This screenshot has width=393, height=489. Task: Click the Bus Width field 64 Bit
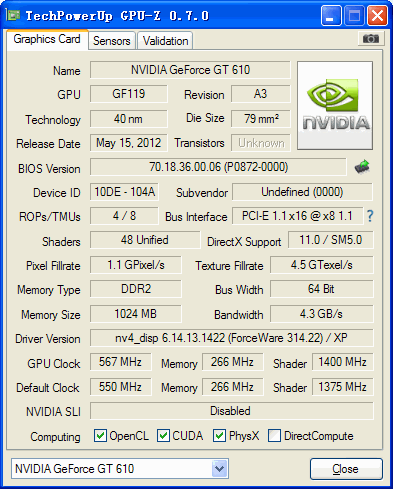pyautogui.click(x=322, y=289)
